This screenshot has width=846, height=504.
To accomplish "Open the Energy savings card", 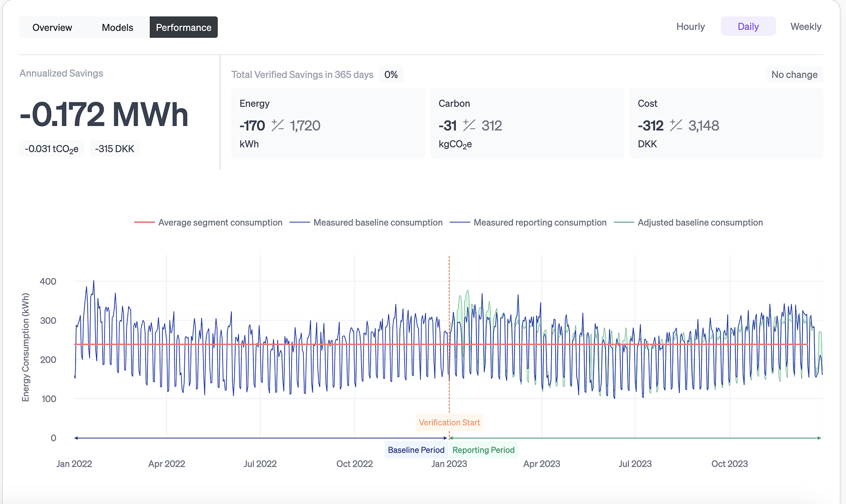I will (x=328, y=123).
